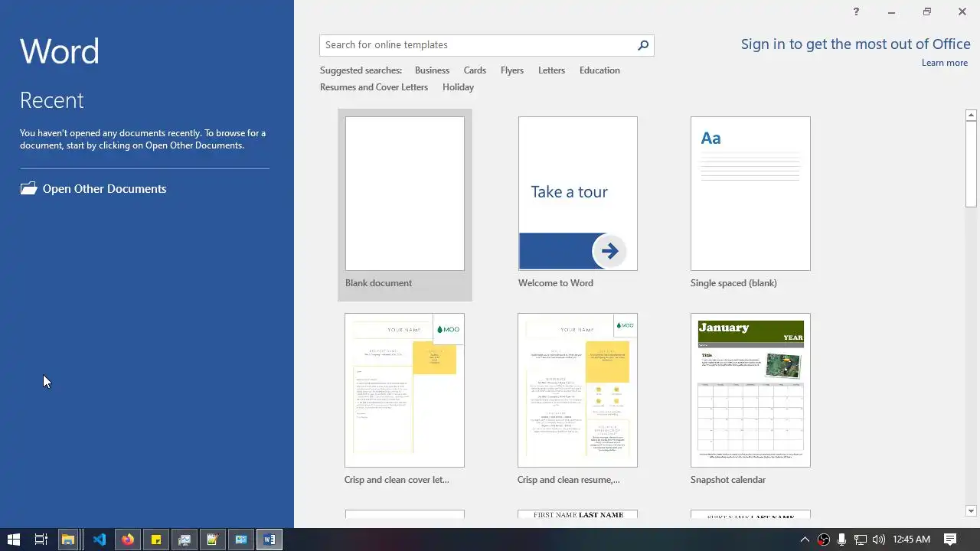Click the microphone icon in the system tray
The image size is (980, 551).
pyautogui.click(x=841, y=540)
